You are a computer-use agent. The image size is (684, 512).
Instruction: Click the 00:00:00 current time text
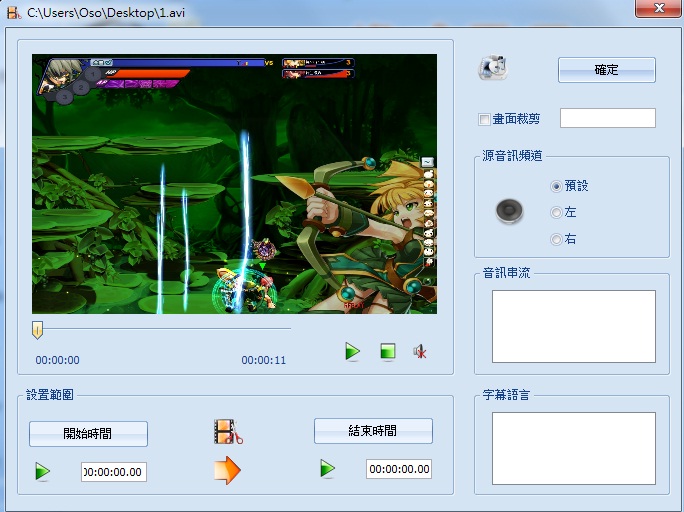58,360
